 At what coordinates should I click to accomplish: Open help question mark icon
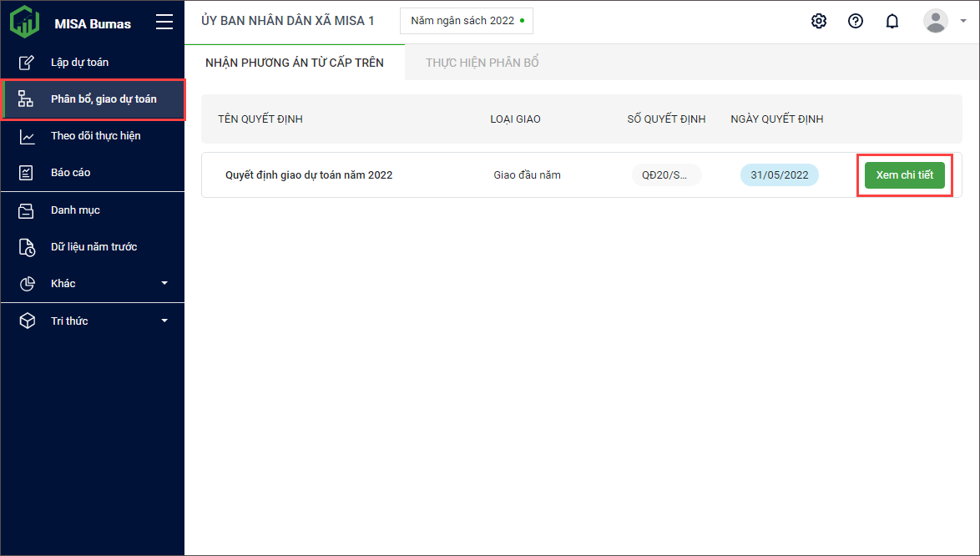[x=856, y=22]
